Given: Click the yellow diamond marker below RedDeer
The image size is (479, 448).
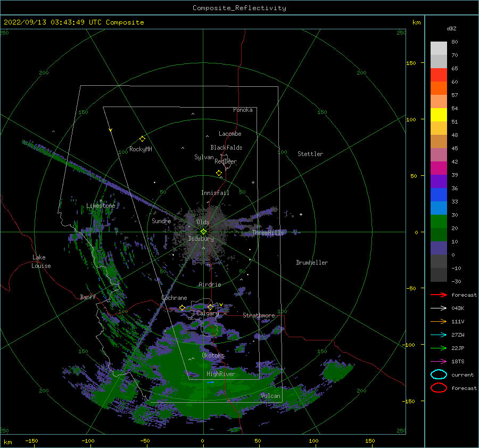Looking at the screenshot, I should click(219, 173).
